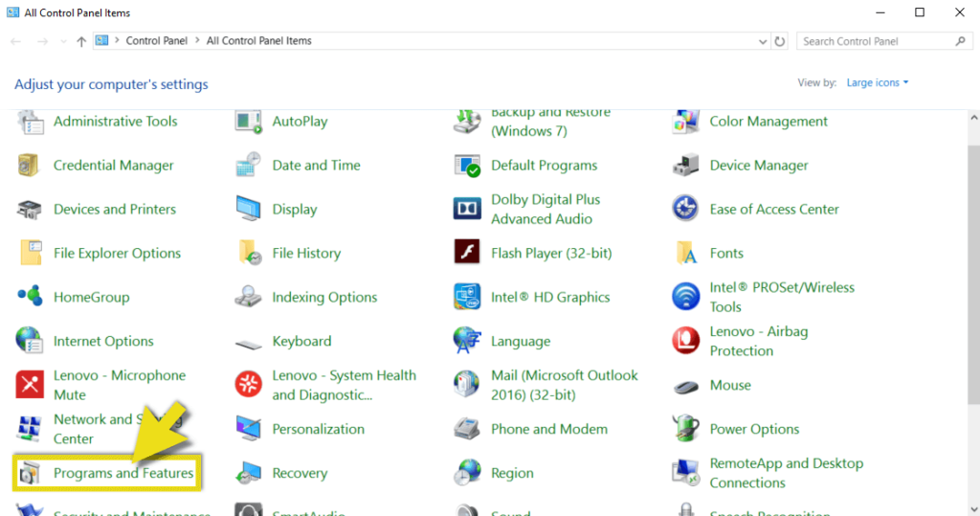Open the Network and Sharing Center link
This screenshot has height=516, width=980.
(x=117, y=429)
